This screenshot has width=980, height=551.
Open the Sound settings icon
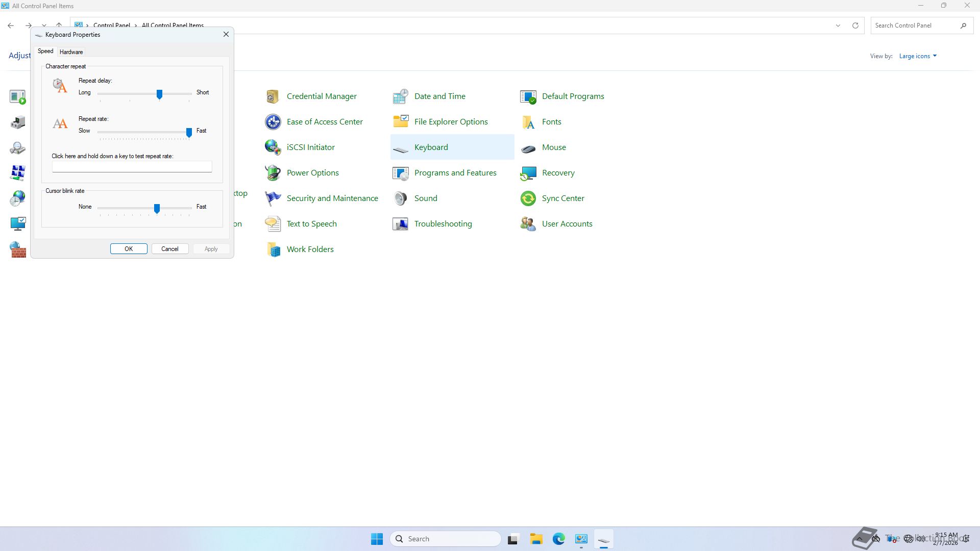coord(400,198)
